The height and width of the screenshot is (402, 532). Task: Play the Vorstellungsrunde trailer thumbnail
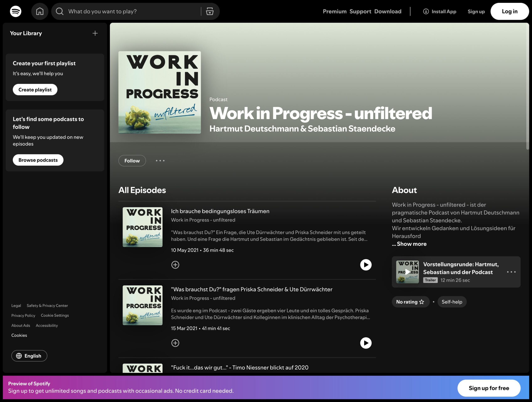(408, 272)
